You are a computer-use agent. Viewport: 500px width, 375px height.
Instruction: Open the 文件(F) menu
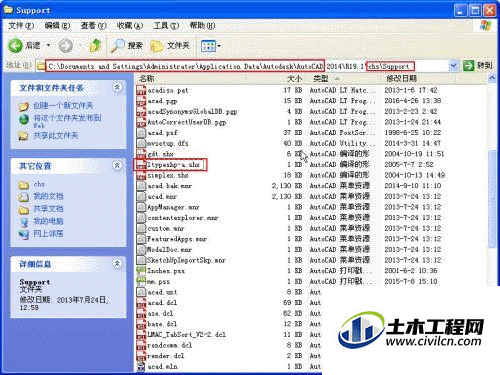pyautogui.click(x=21, y=25)
